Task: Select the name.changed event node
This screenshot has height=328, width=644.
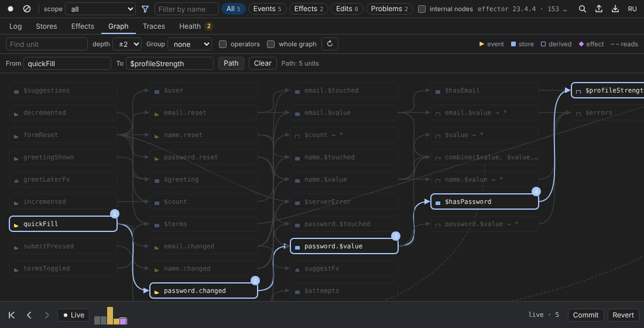Action: (204, 268)
